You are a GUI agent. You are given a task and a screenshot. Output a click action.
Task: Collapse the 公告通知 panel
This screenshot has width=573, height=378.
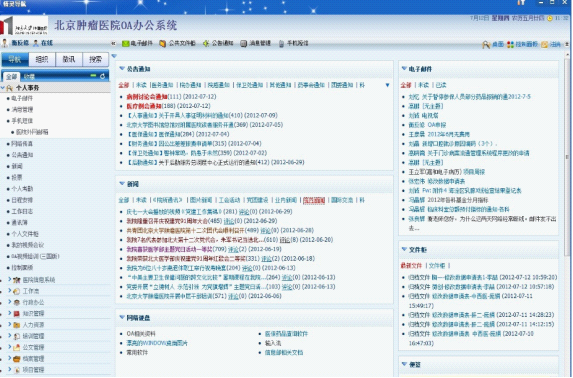pyautogui.click(x=122, y=68)
